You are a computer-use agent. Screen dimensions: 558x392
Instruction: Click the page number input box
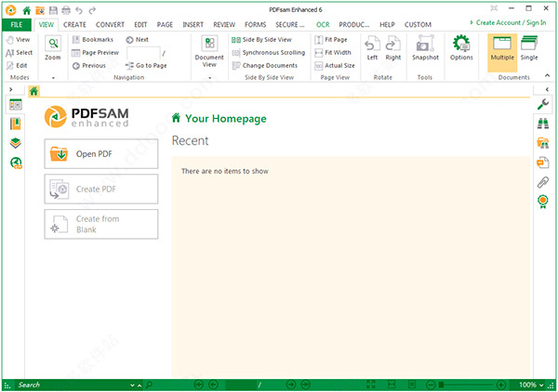(241, 385)
